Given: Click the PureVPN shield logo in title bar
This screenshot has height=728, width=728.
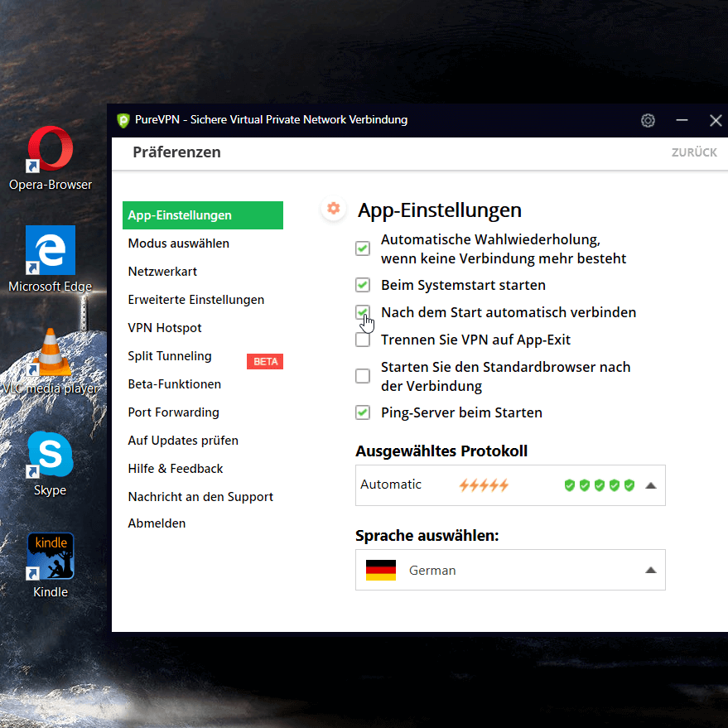Looking at the screenshot, I should click(x=123, y=120).
